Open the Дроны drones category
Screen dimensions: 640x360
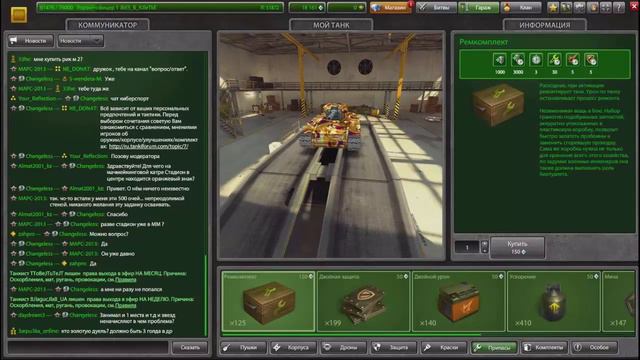coord(343,347)
